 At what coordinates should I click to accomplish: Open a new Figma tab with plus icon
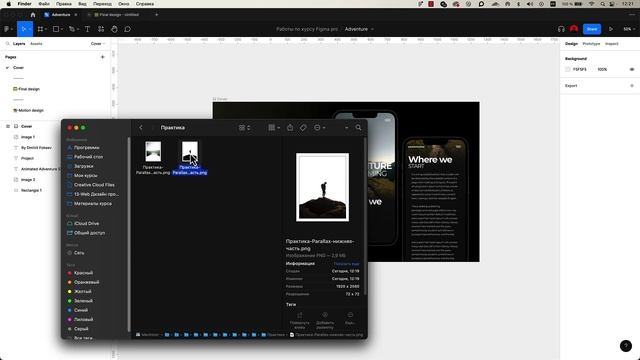[x=156, y=15]
